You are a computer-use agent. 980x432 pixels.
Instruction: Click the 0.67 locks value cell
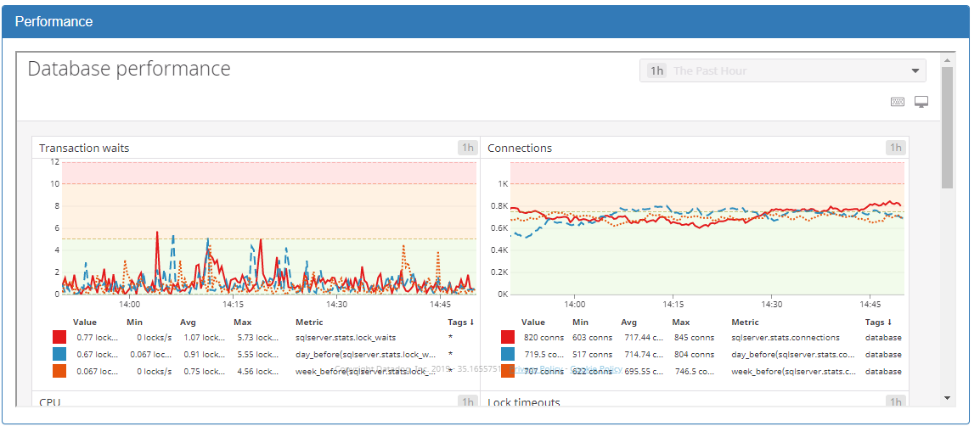point(97,355)
